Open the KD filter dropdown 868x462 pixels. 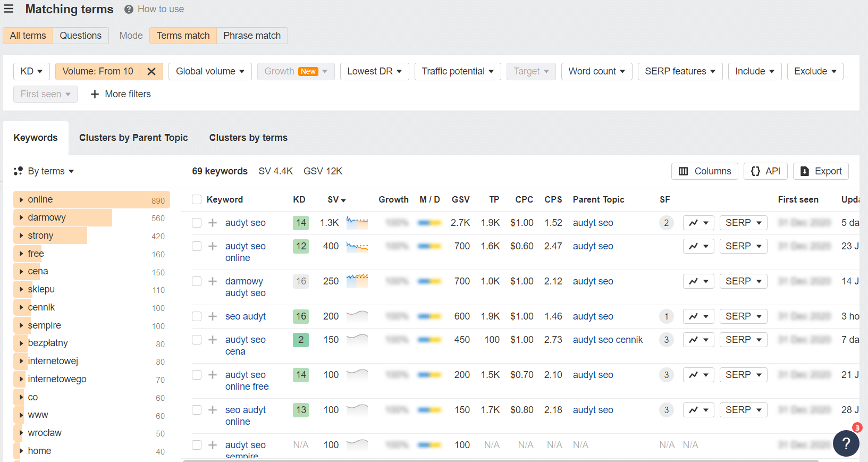click(x=31, y=71)
